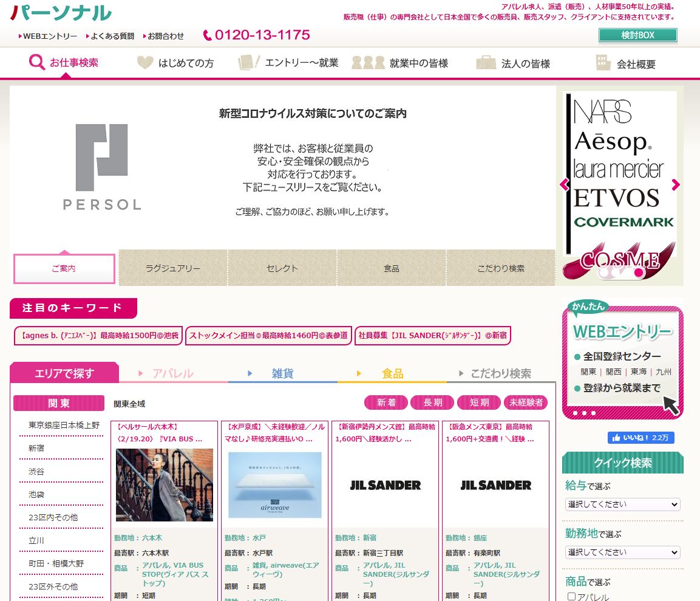Select the エリアで探す search tab
The image size is (700, 601).
(x=64, y=373)
